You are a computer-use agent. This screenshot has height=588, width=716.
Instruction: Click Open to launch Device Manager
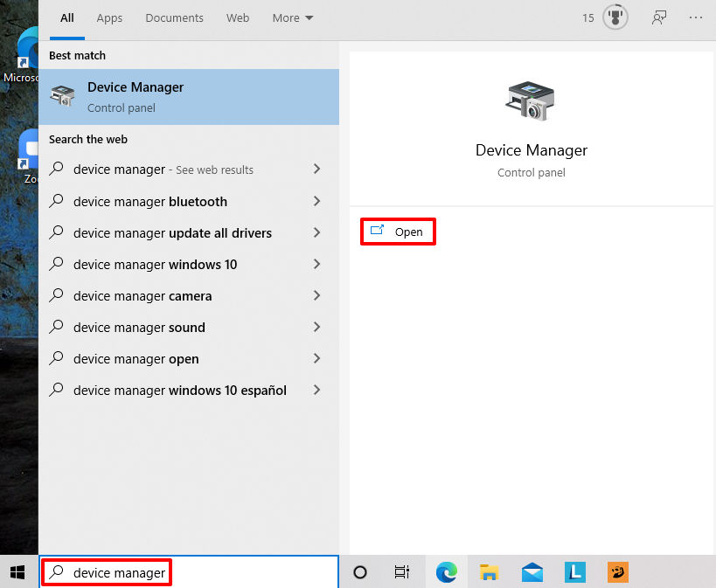(x=399, y=232)
